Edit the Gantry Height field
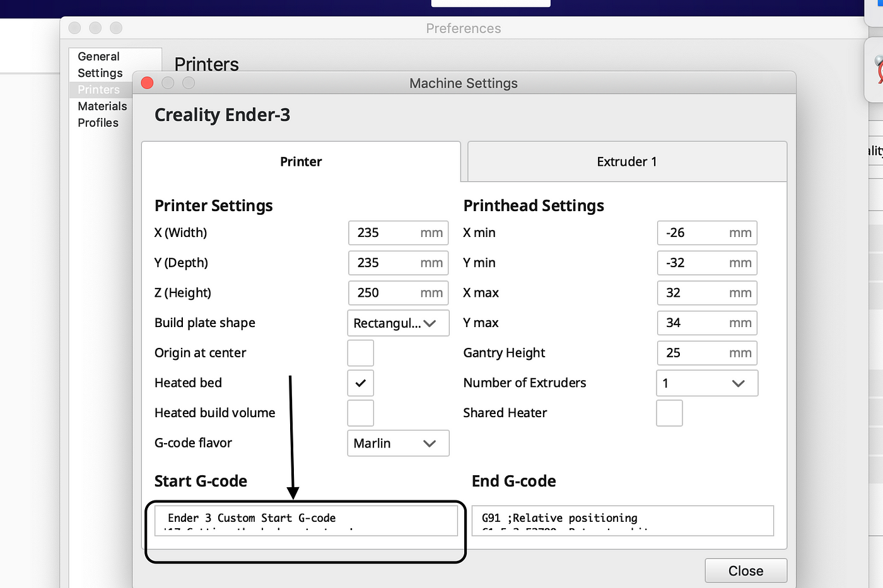Screen dimensions: 883x588 tap(707, 353)
